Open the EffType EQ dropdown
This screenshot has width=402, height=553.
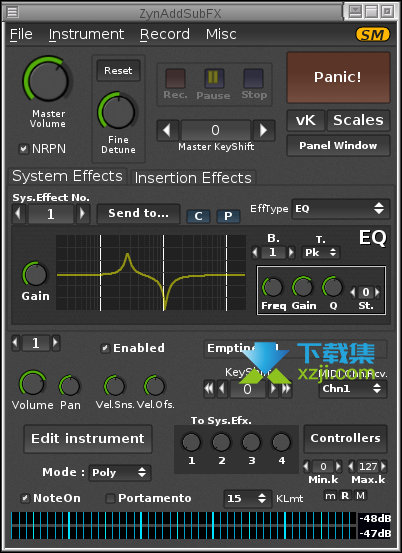pos(341,209)
